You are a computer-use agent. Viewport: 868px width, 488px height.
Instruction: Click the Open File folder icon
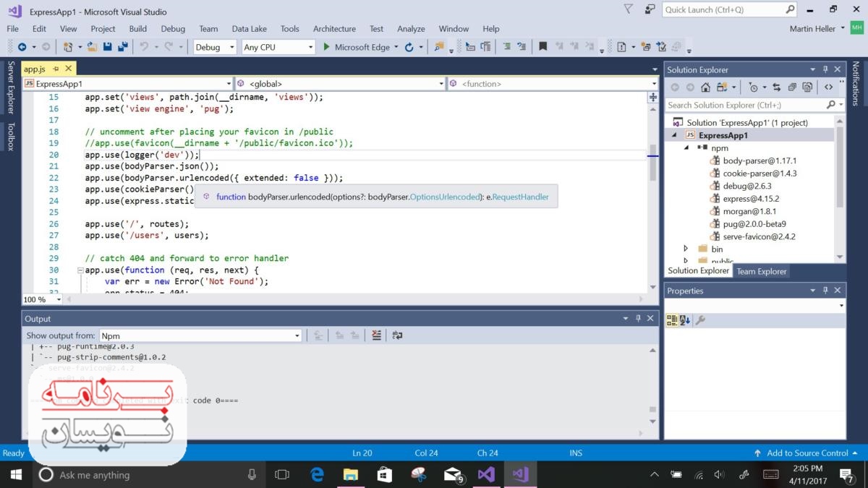[92, 47]
